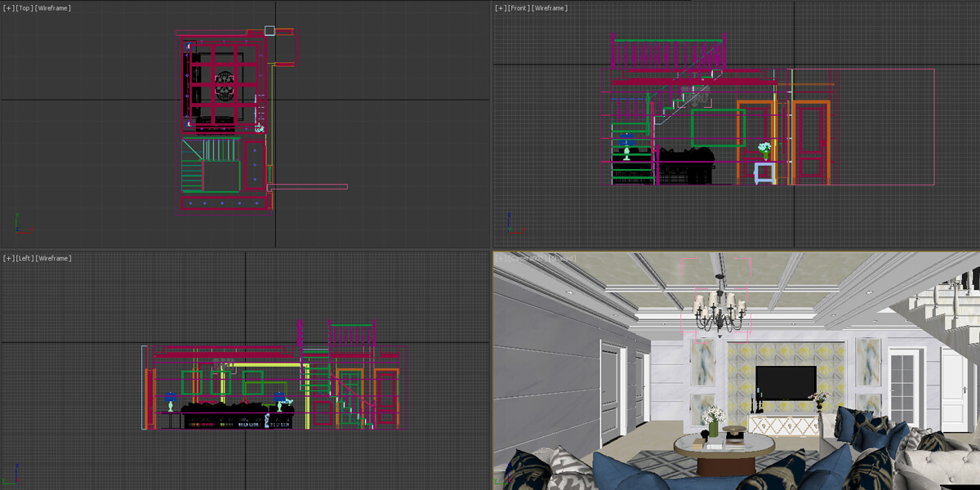The image size is (980, 490).
Task: Click the Left view name label
Action: (x=24, y=258)
